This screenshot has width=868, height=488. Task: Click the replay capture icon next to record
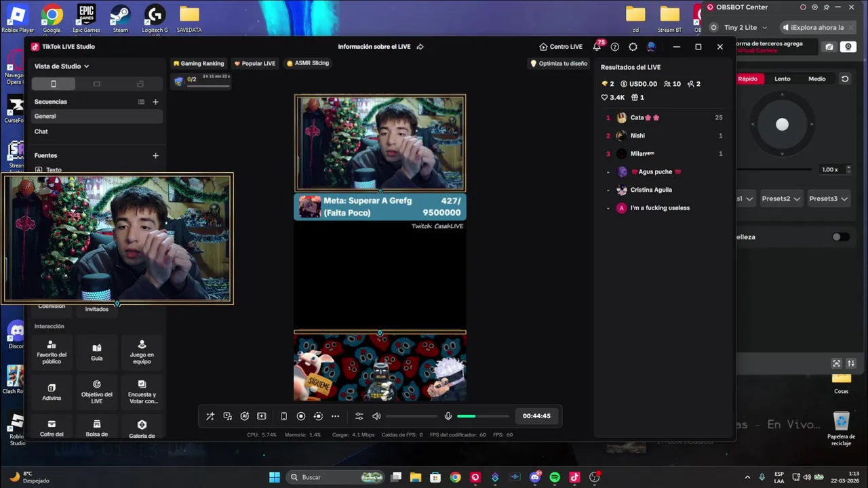pyautogui.click(x=318, y=416)
